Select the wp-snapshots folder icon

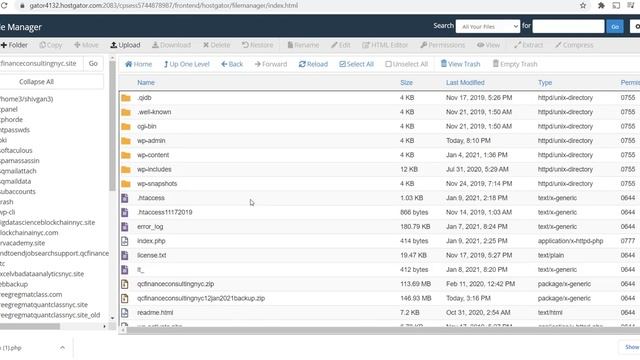(x=126, y=184)
